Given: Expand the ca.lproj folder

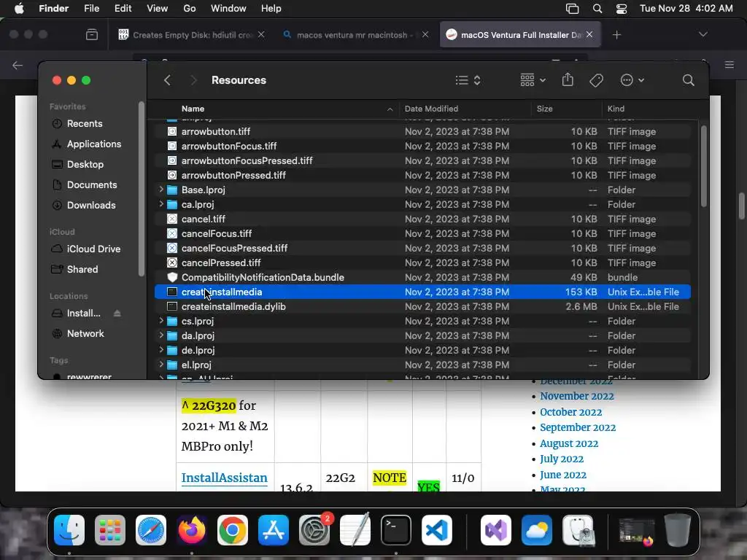Looking at the screenshot, I should pos(161,204).
